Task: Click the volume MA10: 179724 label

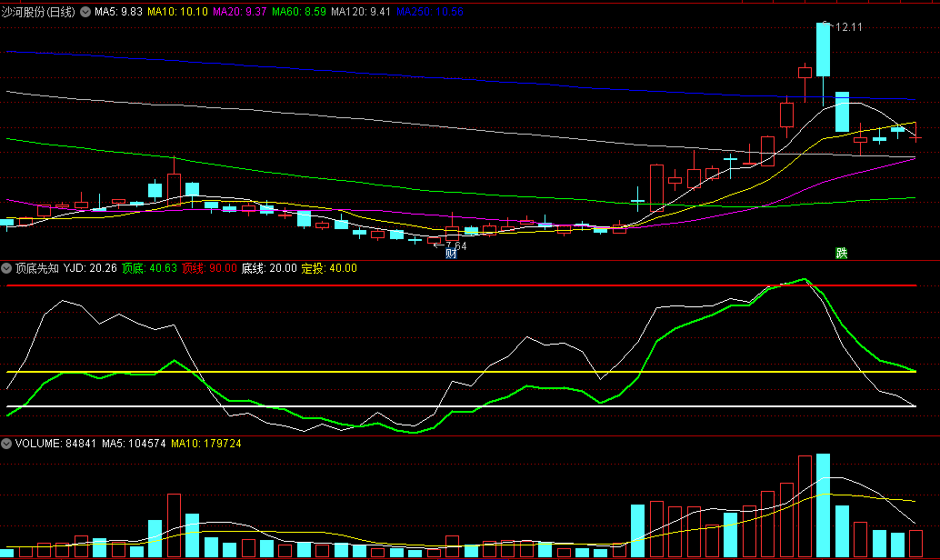Action: [x=206, y=444]
